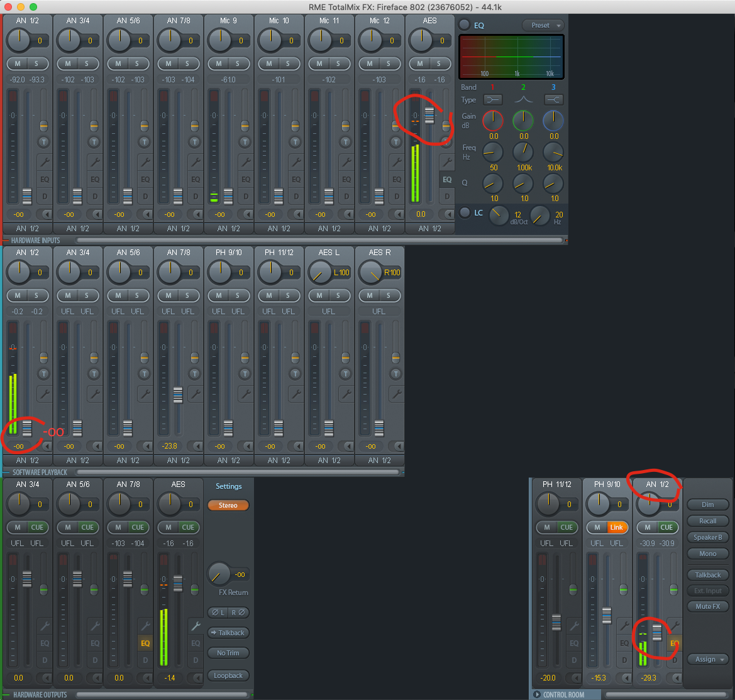Expand Hardware Inputs AN 1/2 channel arrow
The width and height of the screenshot is (735, 700).
tap(47, 214)
